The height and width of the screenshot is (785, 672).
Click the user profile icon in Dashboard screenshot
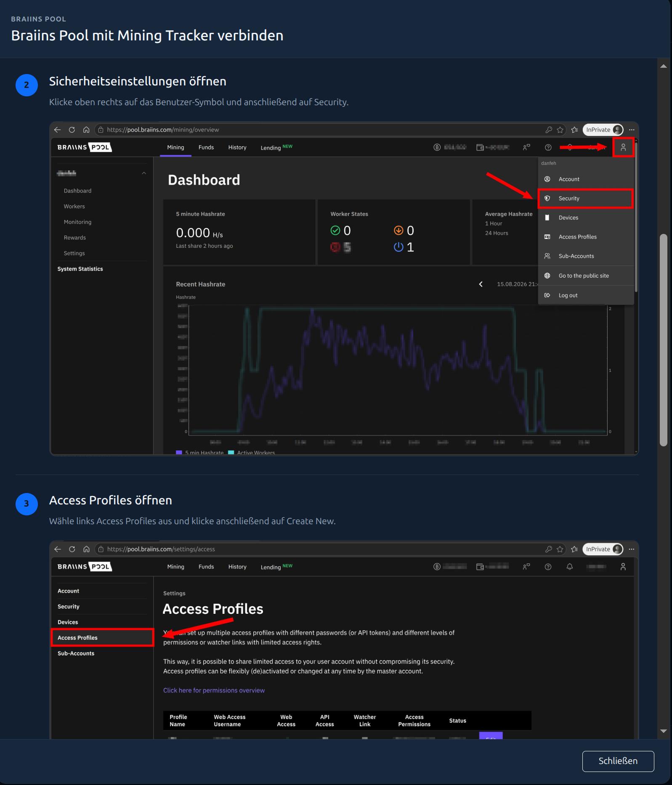(x=623, y=147)
